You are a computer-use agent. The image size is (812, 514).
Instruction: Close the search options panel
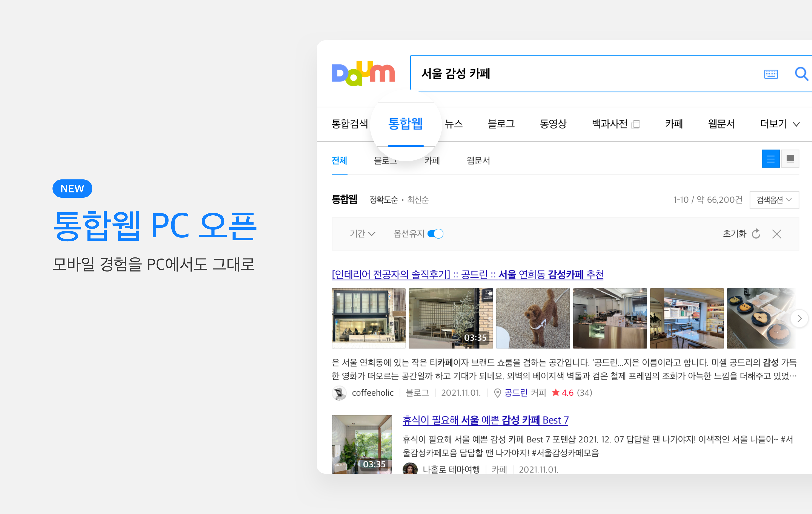(x=777, y=234)
